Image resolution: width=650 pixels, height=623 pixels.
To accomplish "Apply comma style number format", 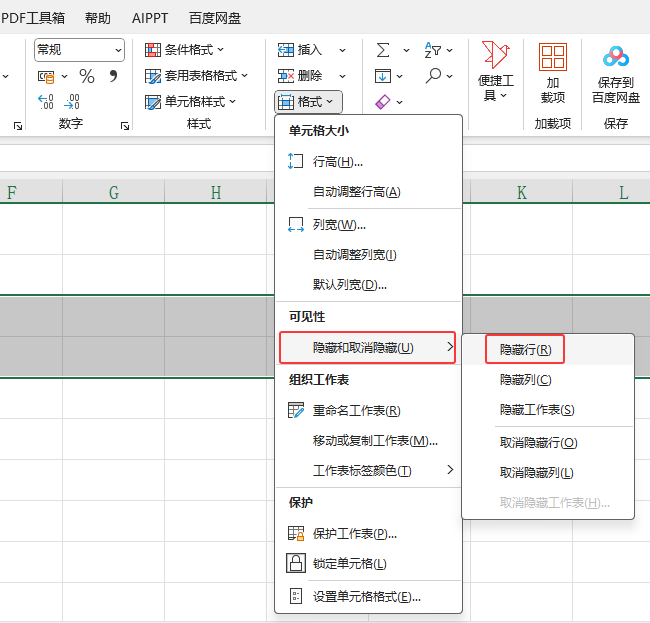I will 113,76.
